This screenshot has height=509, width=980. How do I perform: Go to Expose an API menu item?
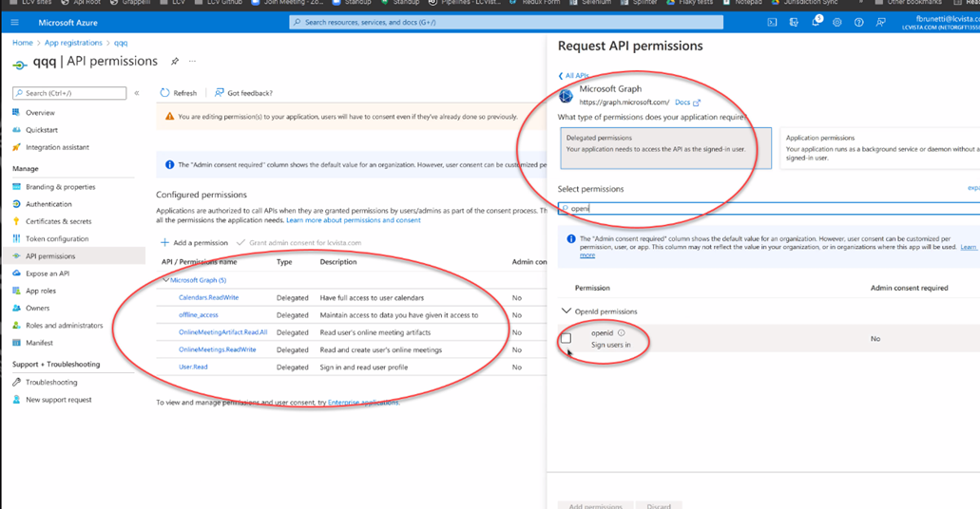pyautogui.click(x=48, y=273)
